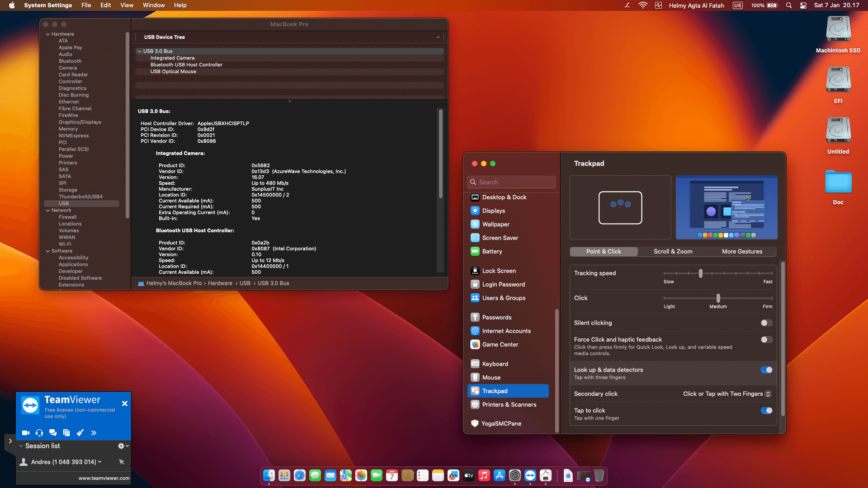This screenshot has width=868, height=488.
Task: Open Lock Screen settings
Action: point(499,271)
